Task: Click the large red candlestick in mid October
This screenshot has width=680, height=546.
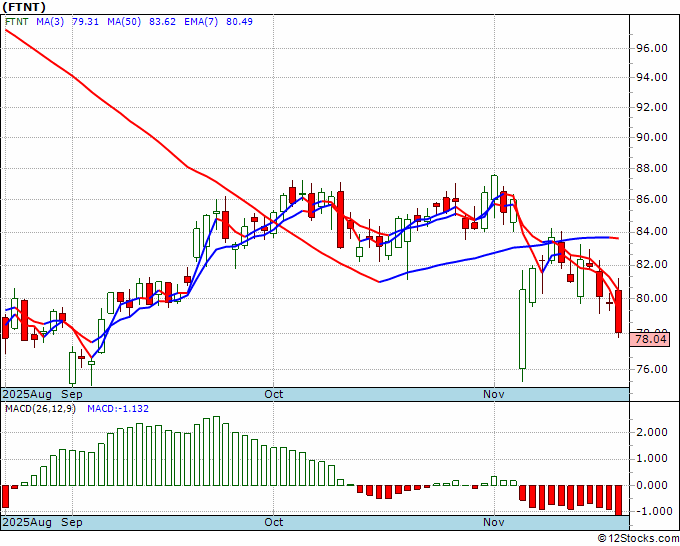Action: coord(340,219)
